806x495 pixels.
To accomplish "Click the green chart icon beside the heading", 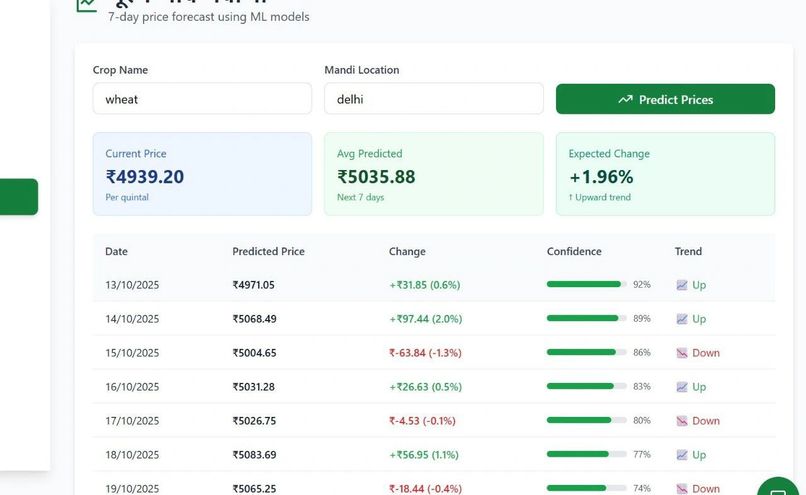I will 86,4.
